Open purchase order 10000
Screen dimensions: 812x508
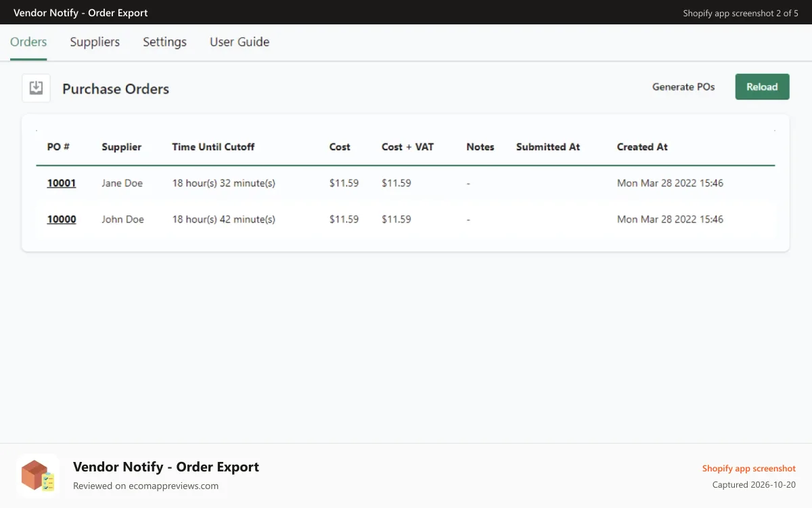tap(62, 219)
